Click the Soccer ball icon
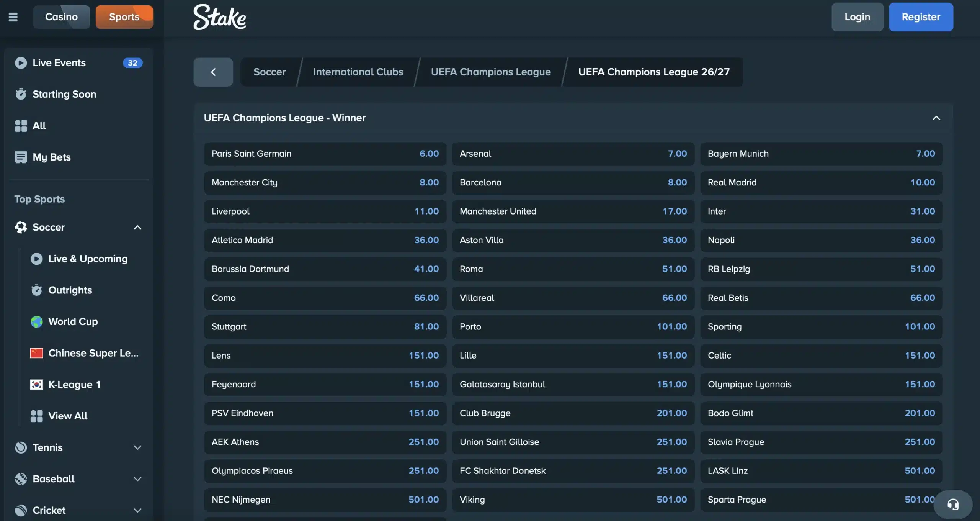The height and width of the screenshot is (521, 980). [21, 227]
